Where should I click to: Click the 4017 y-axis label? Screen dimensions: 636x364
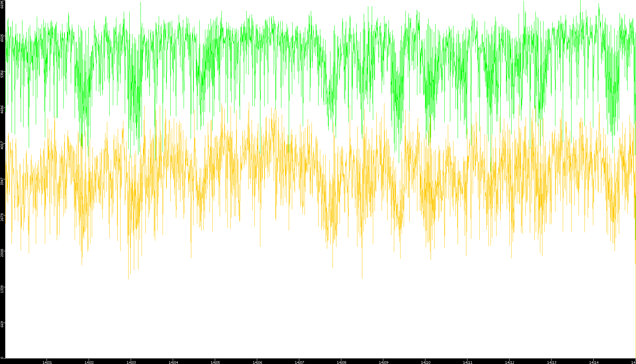pyautogui.click(x=2, y=145)
